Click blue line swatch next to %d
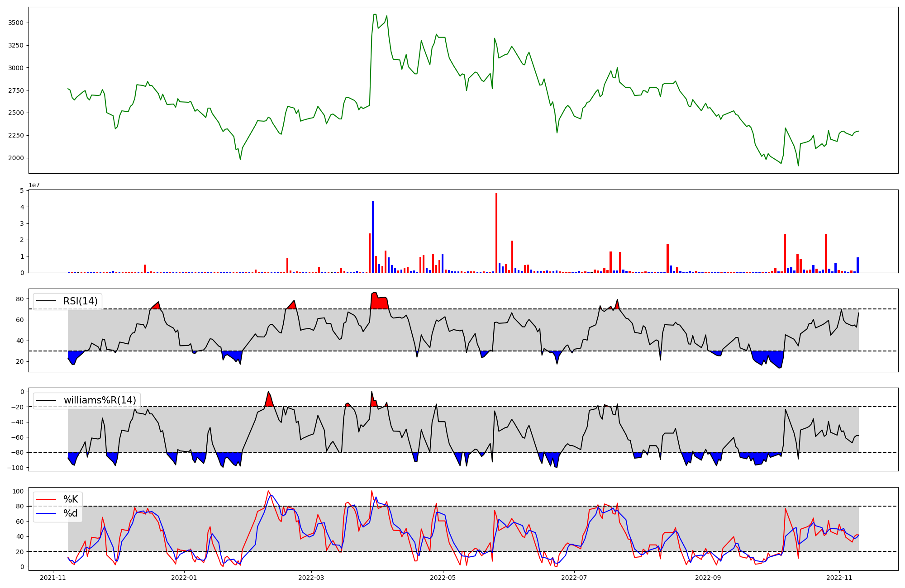 point(46,513)
